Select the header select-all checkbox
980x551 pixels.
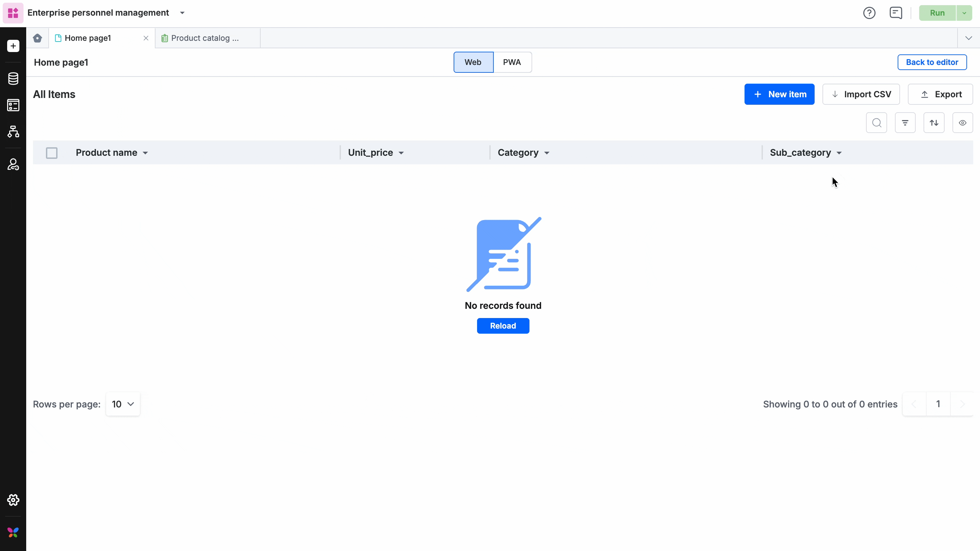[x=52, y=153]
